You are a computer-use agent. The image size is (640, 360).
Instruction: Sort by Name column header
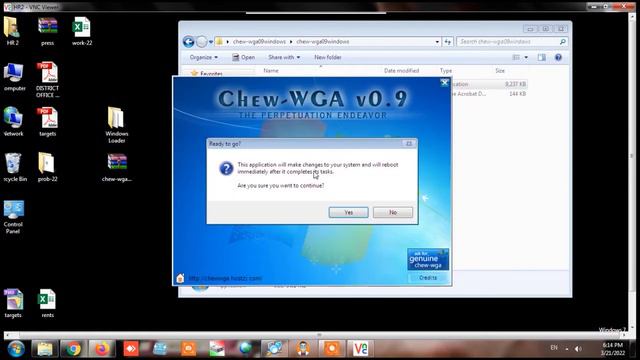click(271, 71)
